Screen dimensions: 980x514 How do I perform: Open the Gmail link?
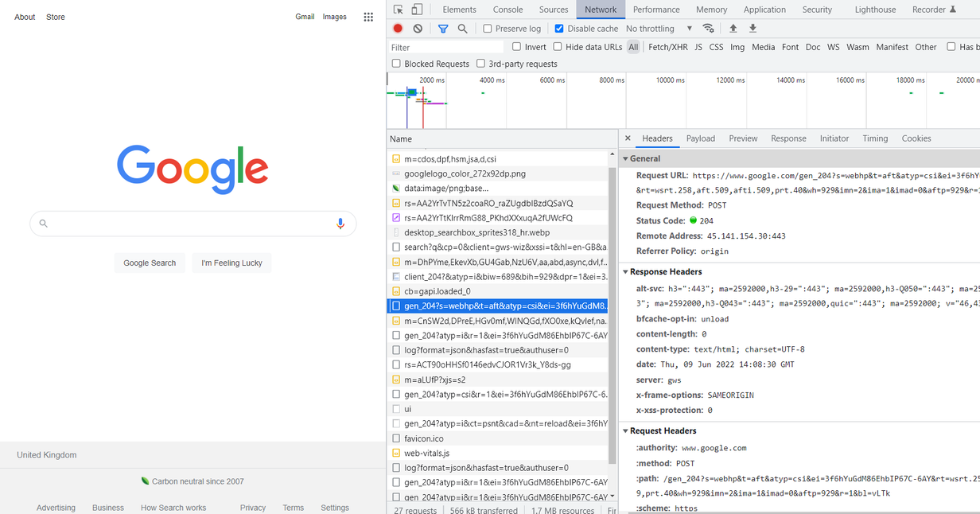click(x=305, y=17)
